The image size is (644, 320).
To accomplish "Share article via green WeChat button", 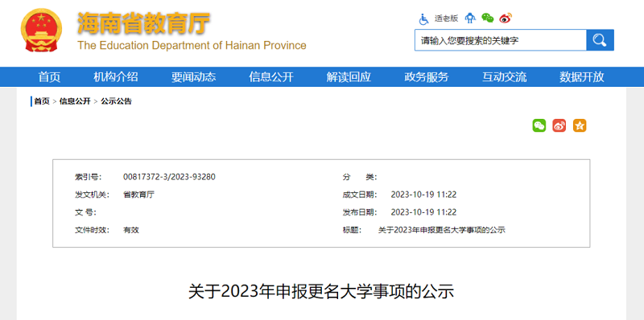I will point(539,125).
